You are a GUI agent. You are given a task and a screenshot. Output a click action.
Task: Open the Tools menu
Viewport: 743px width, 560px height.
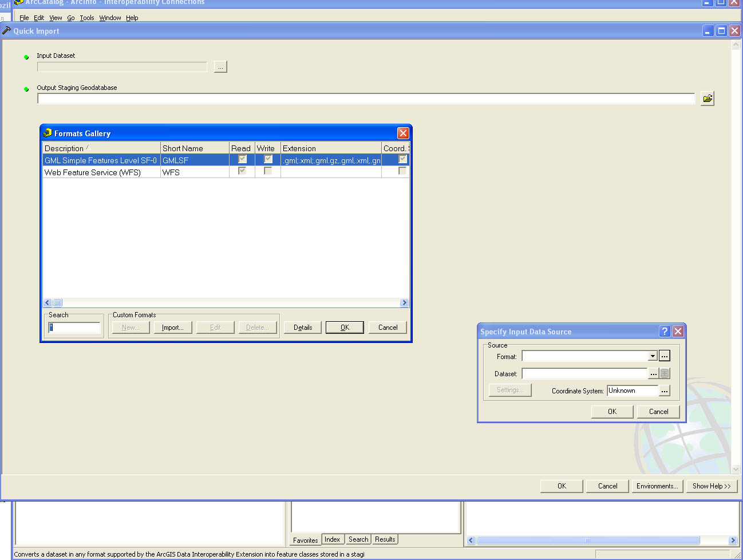coord(87,18)
